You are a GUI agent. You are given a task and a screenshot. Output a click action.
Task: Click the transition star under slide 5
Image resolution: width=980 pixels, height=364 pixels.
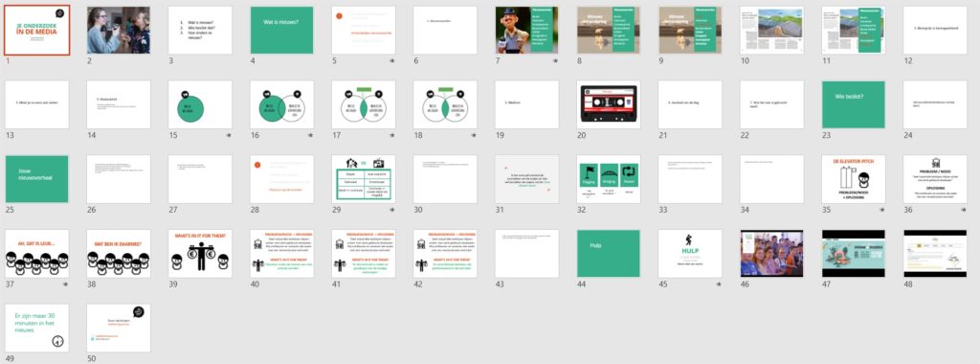click(391, 60)
